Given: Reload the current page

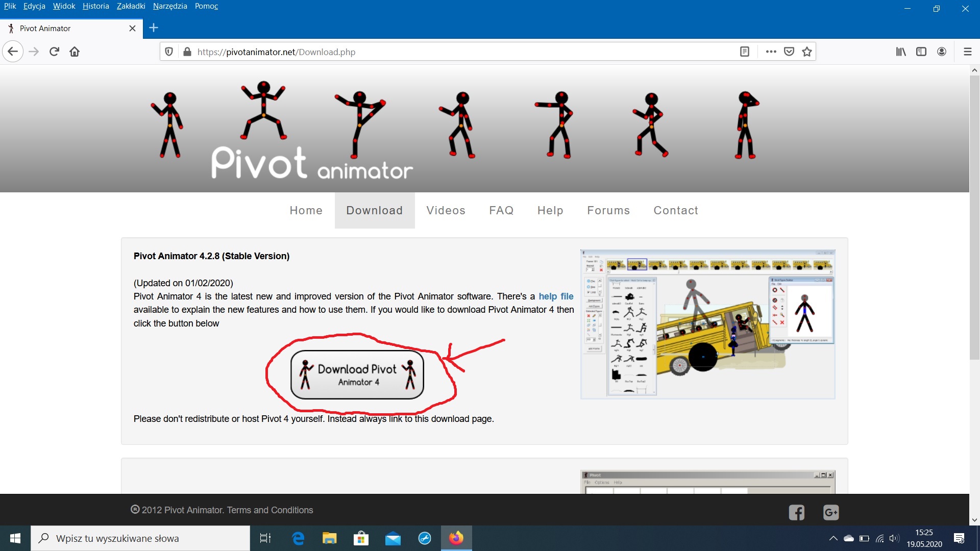Looking at the screenshot, I should 54,52.
